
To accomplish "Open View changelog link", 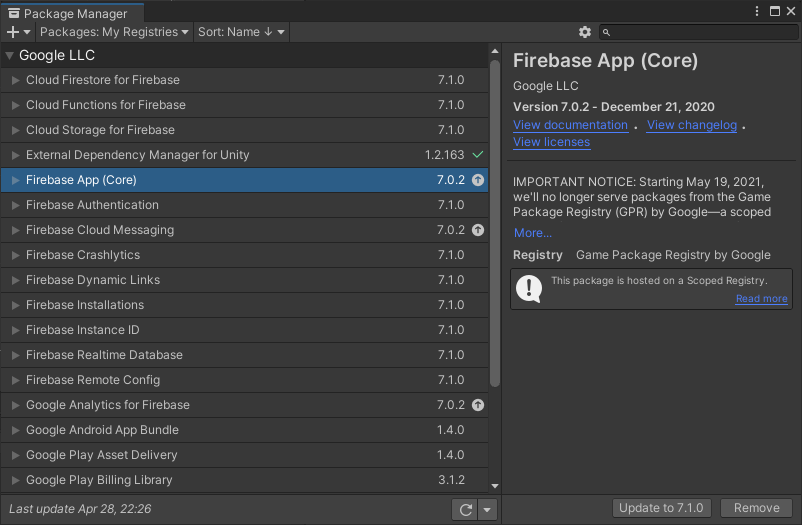I will click(692, 125).
